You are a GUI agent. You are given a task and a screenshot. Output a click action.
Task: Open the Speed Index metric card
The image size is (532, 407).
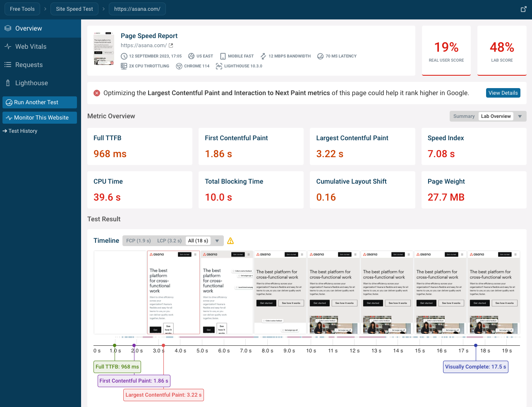point(474,146)
